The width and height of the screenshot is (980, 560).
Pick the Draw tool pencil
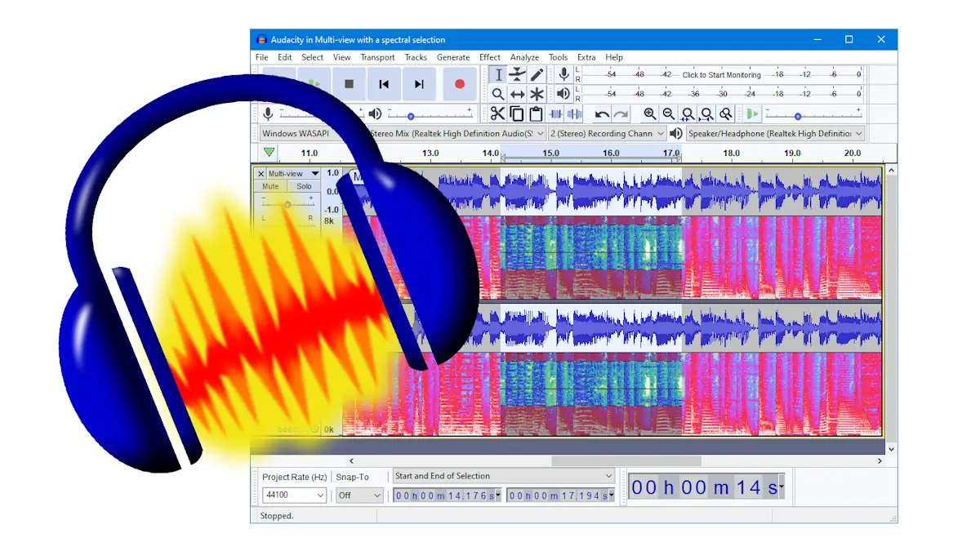pos(537,74)
